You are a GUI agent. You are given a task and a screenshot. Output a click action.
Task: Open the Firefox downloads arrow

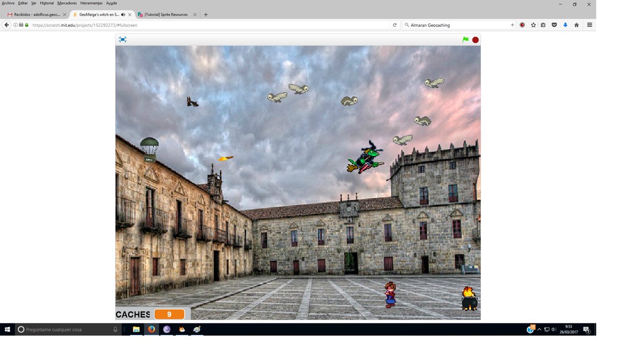565,25
